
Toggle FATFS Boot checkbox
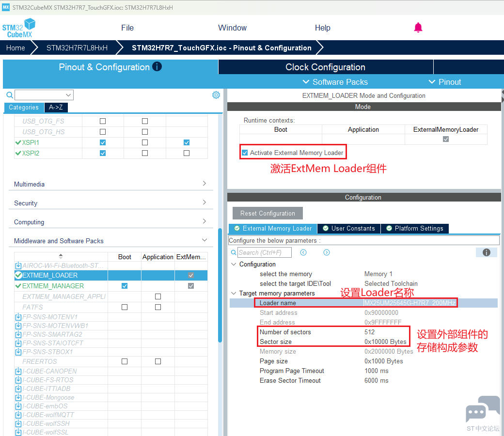coord(125,307)
